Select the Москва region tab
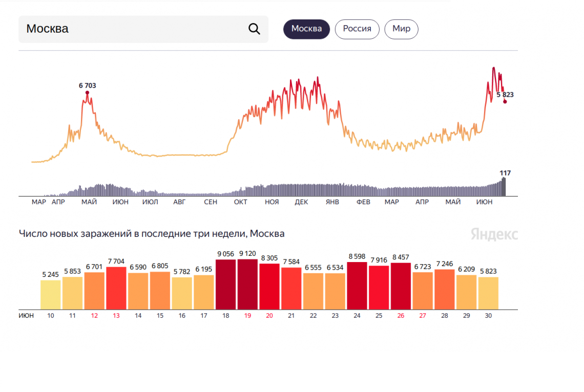 (306, 29)
